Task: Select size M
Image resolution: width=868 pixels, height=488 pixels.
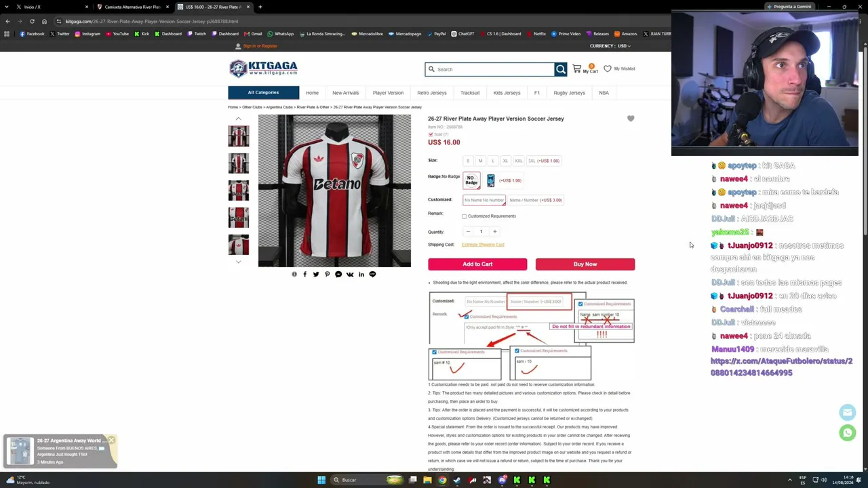Action: [x=480, y=161]
